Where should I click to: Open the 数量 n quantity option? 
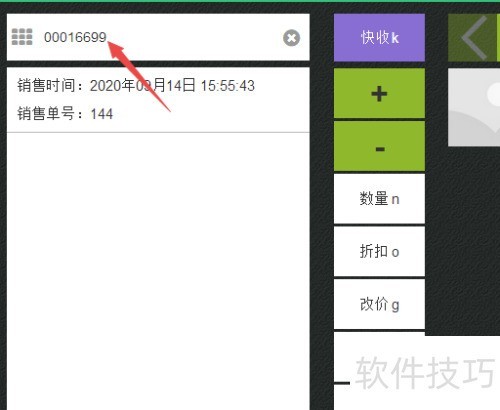pyautogui.click(x=379, y=199)
